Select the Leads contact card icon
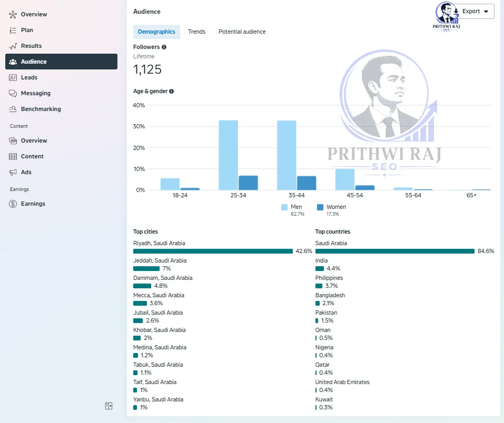The height and width of the screenshot is (423, 504). click(x=13, y=77)
